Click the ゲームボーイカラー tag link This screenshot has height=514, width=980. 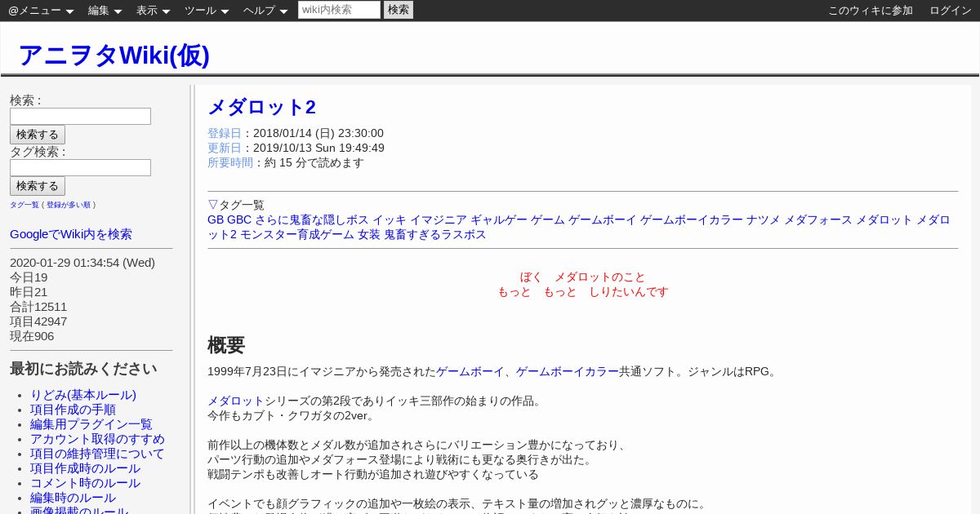pyautogui.click(x=692, y=219)
